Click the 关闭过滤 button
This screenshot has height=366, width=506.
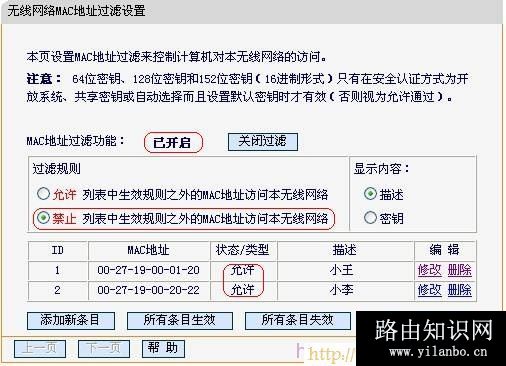tap(263, 142)
